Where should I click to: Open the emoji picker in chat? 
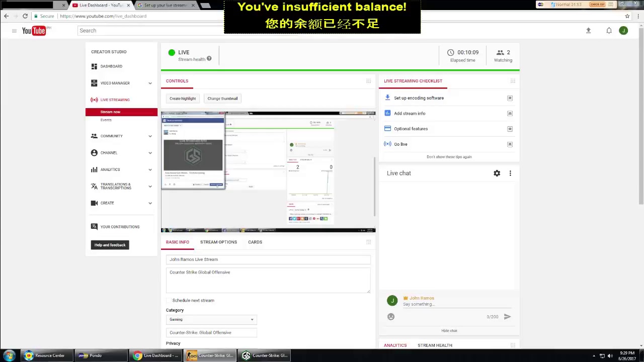coord(391,317)
